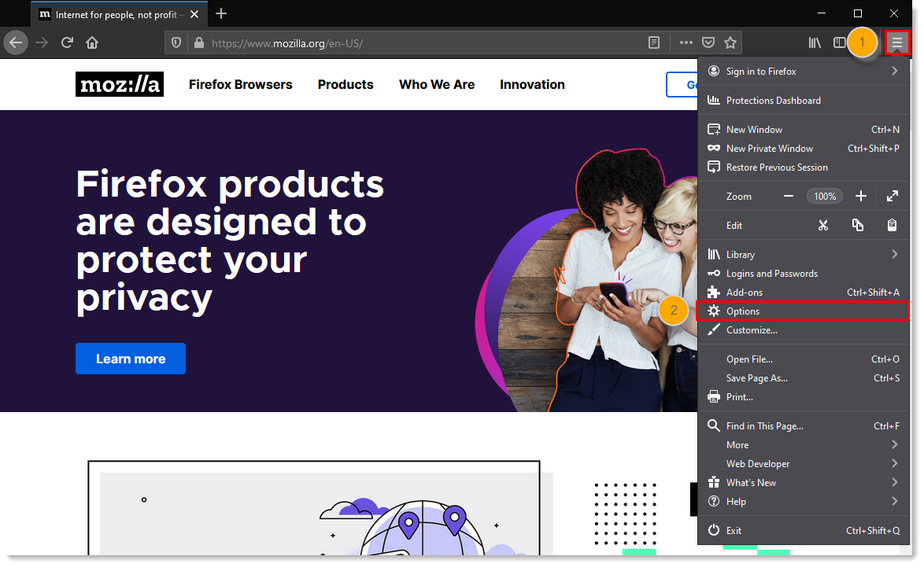Expand What's New submenu

coord(804,482)
